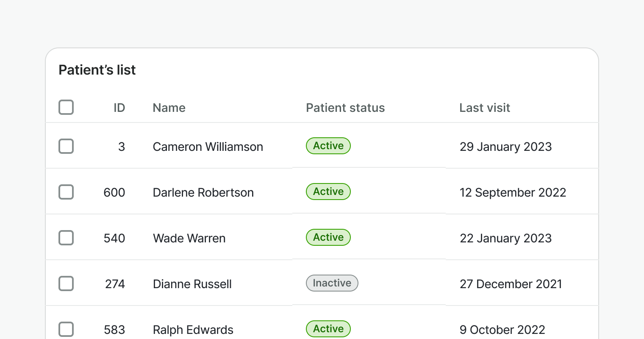Open patient name Cameron Williamson
This screenshot has width=644, height=339.
pyautogui.click(x=208, y=147)
